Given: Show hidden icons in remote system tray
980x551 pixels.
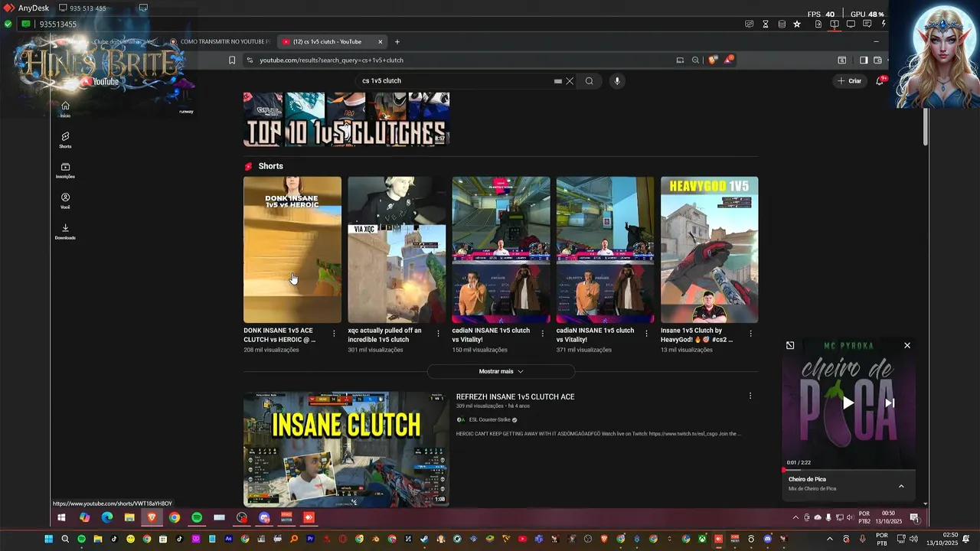Looking at the screenshot, I should pos(795,518).
